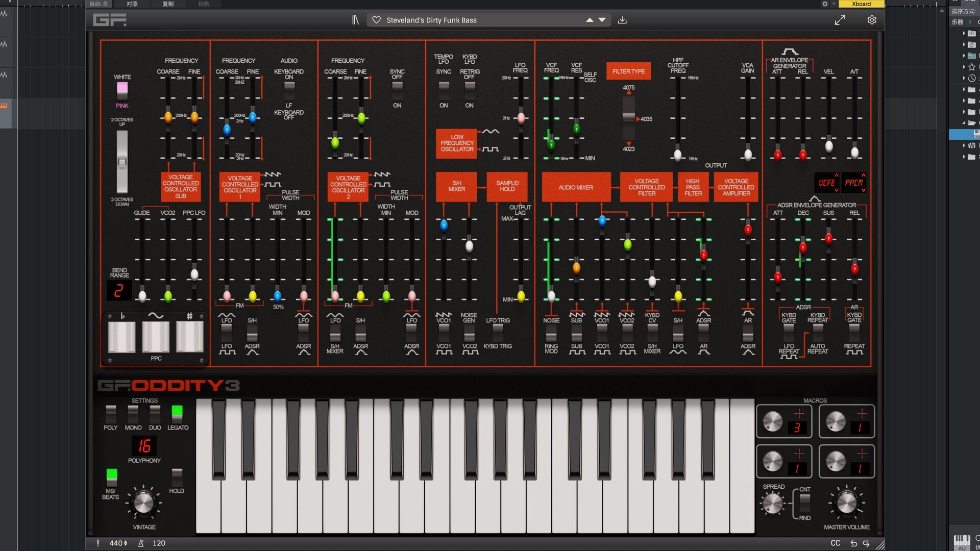Screen dimensions: 980x551
Task: Click the redo arrow in bottom bar
Action: pos(866,543)
